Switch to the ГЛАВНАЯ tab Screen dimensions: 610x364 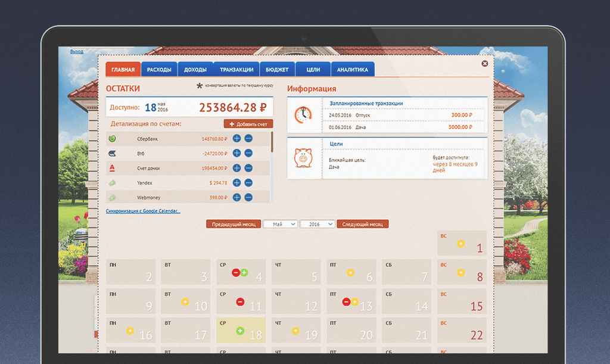[x=123, y=69]
